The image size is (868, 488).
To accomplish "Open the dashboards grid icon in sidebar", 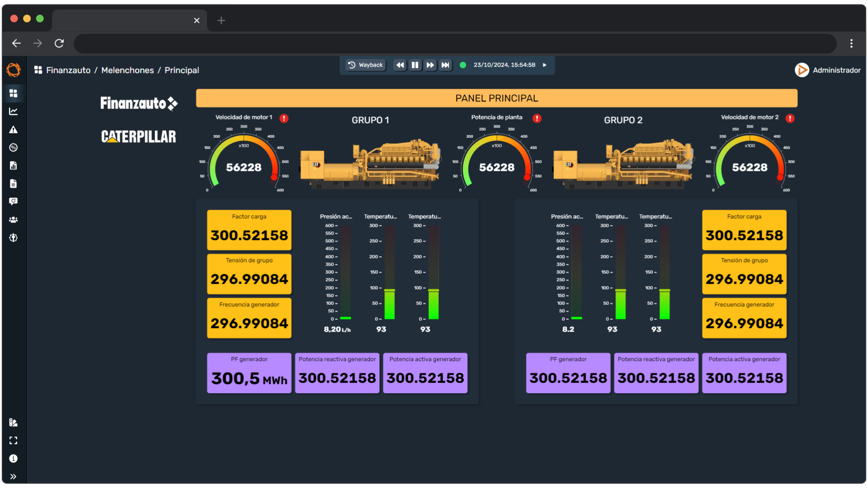I will (13, 93).
